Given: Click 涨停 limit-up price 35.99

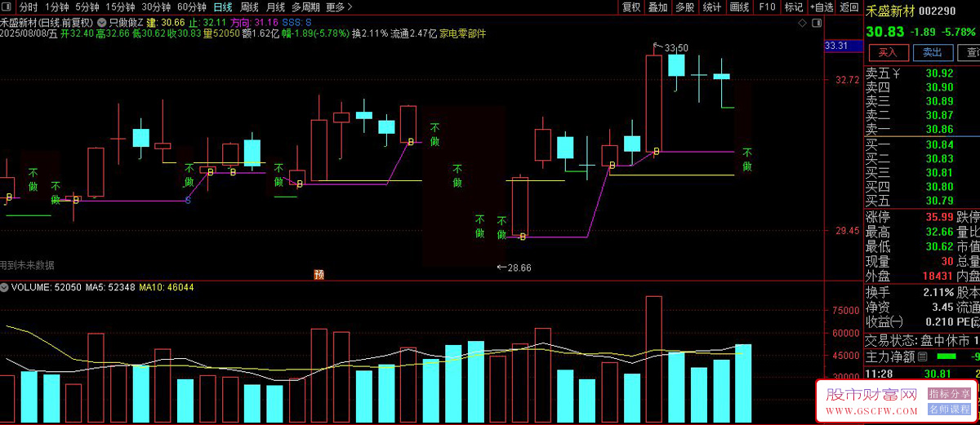Looking at the screenshot, I should click(939, 217).
